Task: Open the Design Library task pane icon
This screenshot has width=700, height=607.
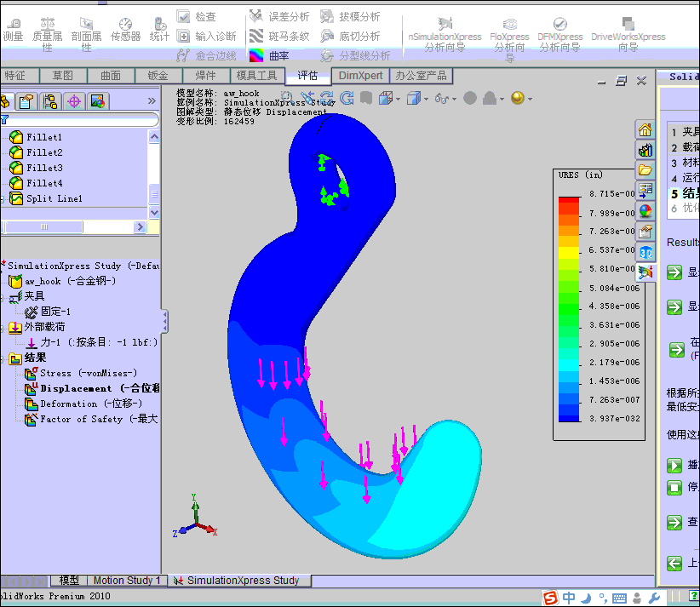Action: 645,150
